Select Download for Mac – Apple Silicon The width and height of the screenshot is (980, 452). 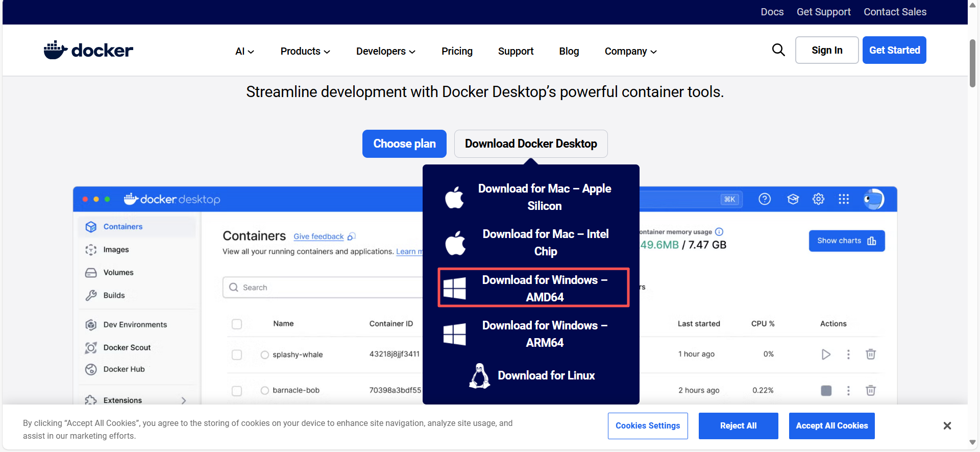click(531, 197)
